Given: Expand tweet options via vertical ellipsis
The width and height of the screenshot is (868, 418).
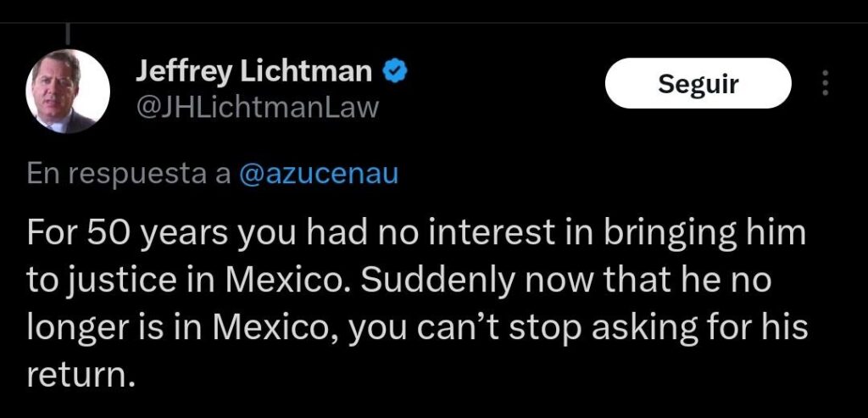Looking at the screenshot, I should point(826,83).
